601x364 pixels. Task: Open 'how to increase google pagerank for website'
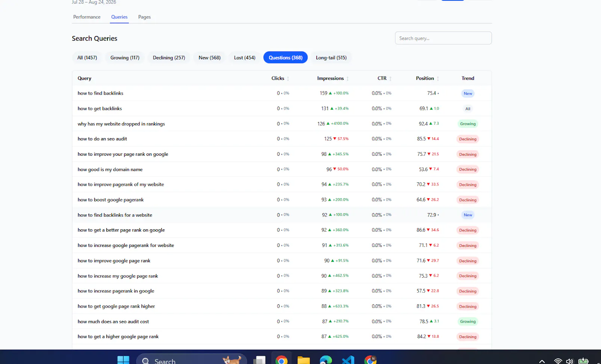126,245
